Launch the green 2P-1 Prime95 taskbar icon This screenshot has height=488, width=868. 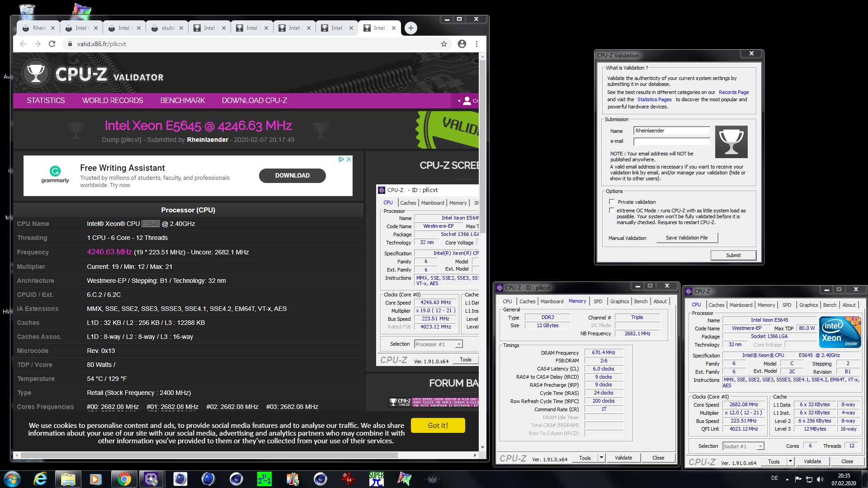point(264,479)
